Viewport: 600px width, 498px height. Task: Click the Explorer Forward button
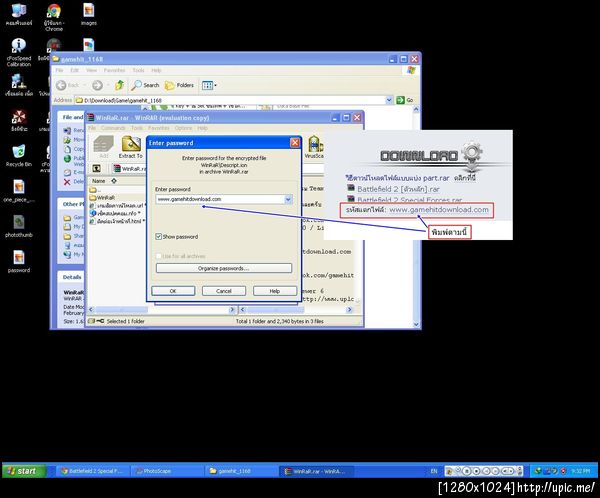(98, 85)
